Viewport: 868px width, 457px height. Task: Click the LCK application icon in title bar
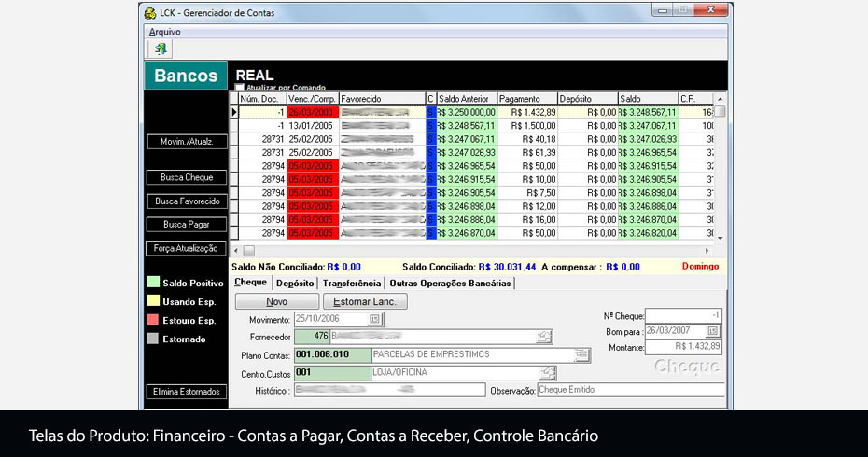[x=150, y=12]
